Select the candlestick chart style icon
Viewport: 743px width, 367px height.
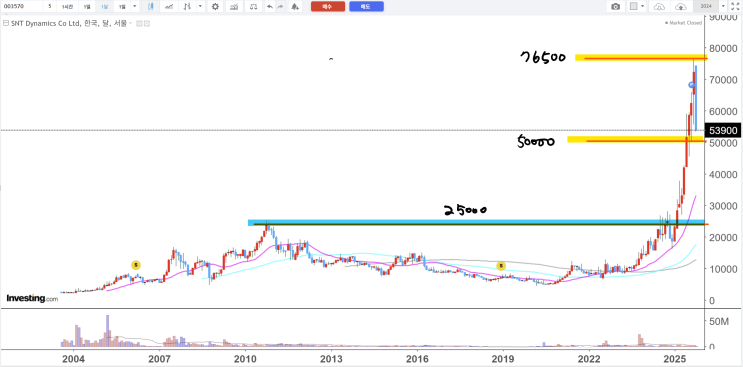click(x=151, y=7)
